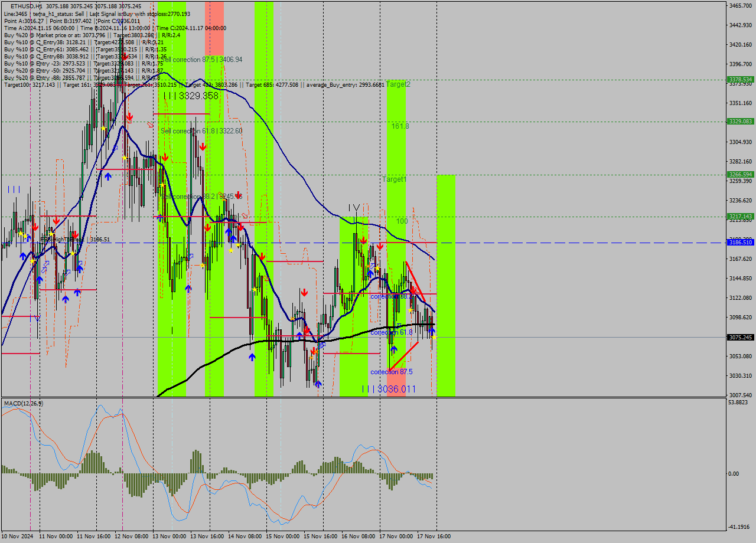Screen dimensions: 756x543
Task: Select the '11 Nov 16:00' time axis label
Action: [x=94, y=537]
